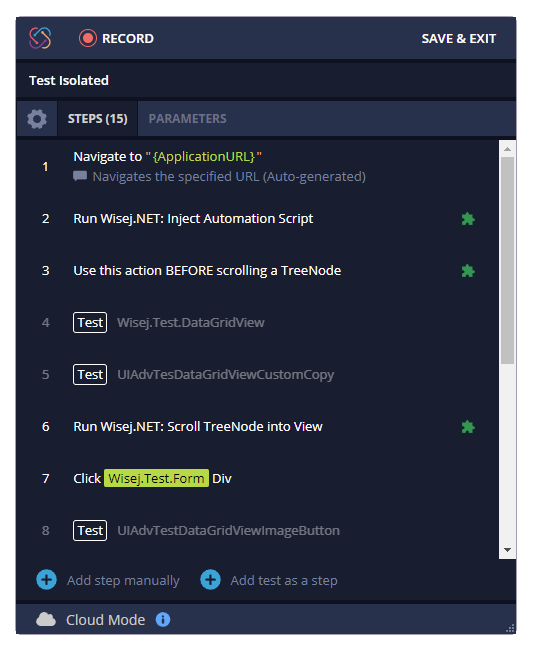Screen dimensions: 533x656
Task: Click the Testim logo icon
Action: (x=40, y=38)
